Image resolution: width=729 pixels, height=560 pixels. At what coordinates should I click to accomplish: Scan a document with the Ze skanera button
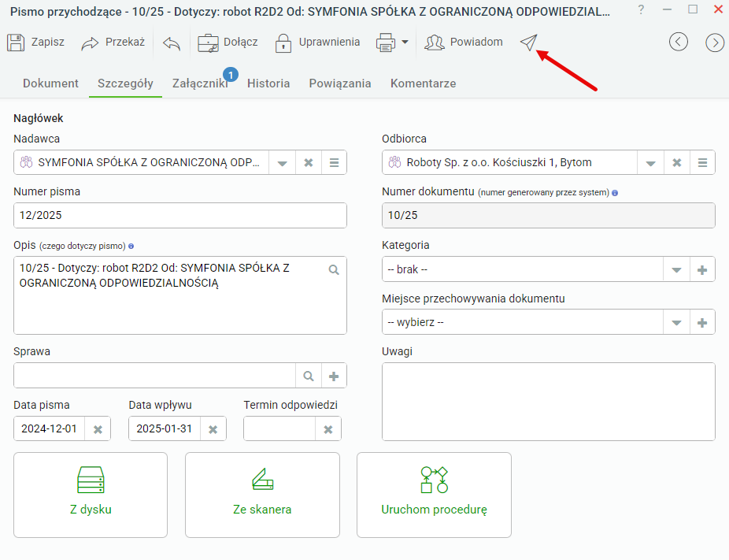pyautogui.click(x=262, y=495)
